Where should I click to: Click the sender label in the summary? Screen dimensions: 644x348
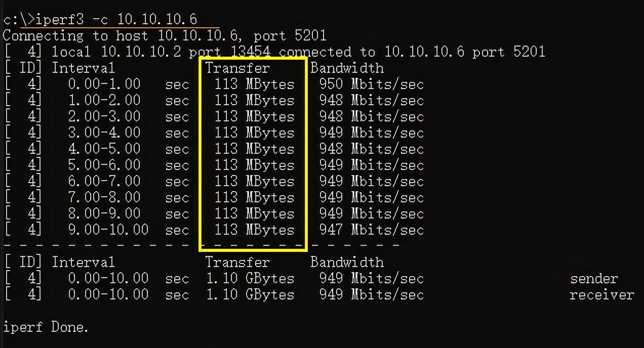pyautogui.click(x=594, y=279)
